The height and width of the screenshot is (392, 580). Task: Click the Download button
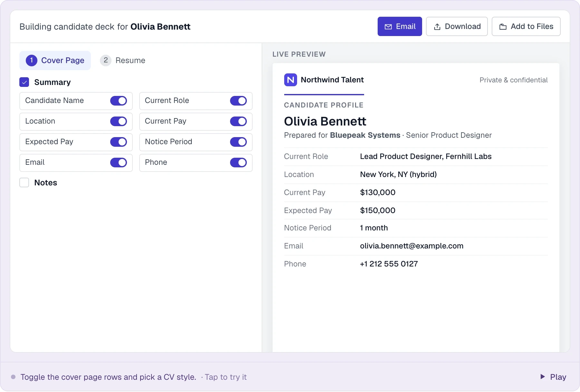pyautogui.click(x=457, y=26)
